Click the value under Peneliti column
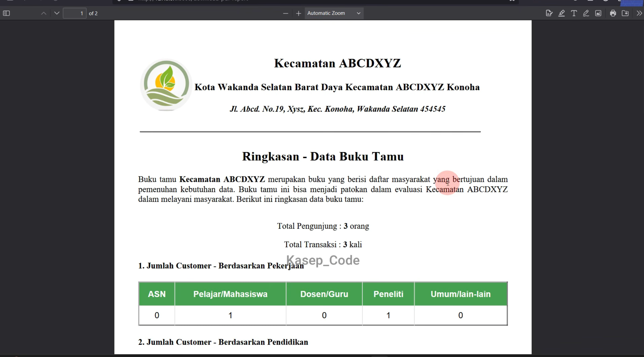 tap(388, 315)
